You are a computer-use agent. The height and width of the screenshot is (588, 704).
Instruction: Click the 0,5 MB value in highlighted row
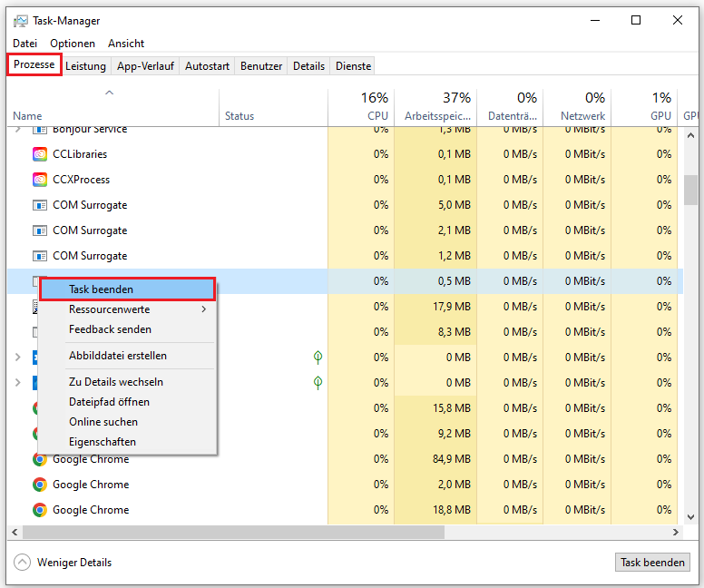455,281
